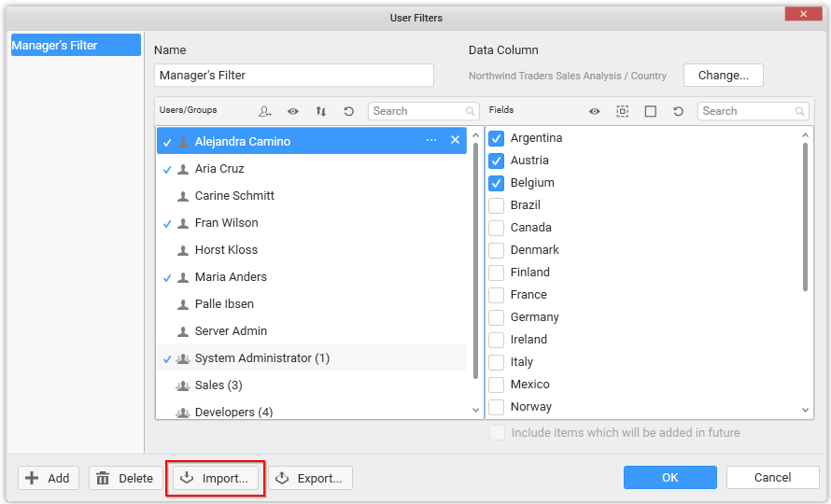Select Manager's Filter in the left list
The image size is (831, 504).
[76, 45]
